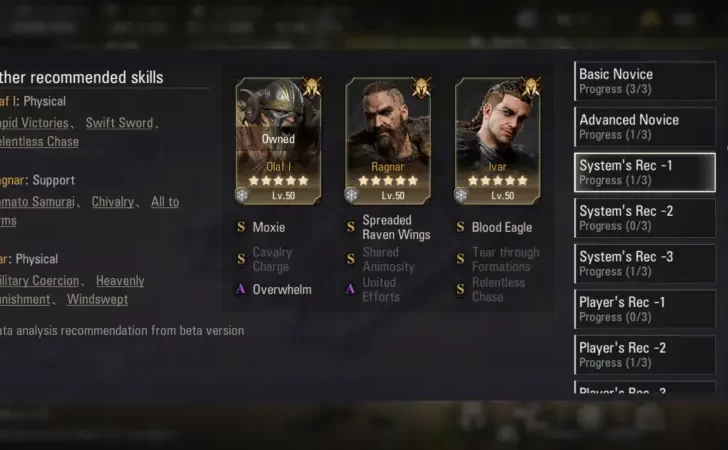Select the Ragnar hero card

coord(388,141)
